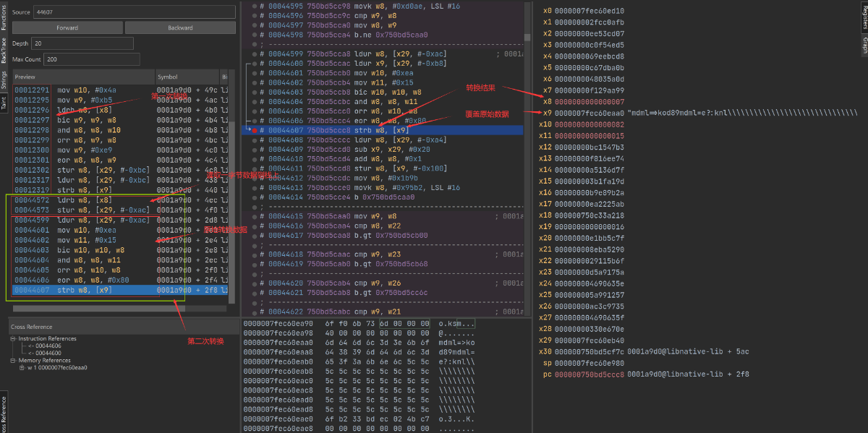Collapse the Instruction References tree node
Viewport: 868px width, 433px height.
14,338
